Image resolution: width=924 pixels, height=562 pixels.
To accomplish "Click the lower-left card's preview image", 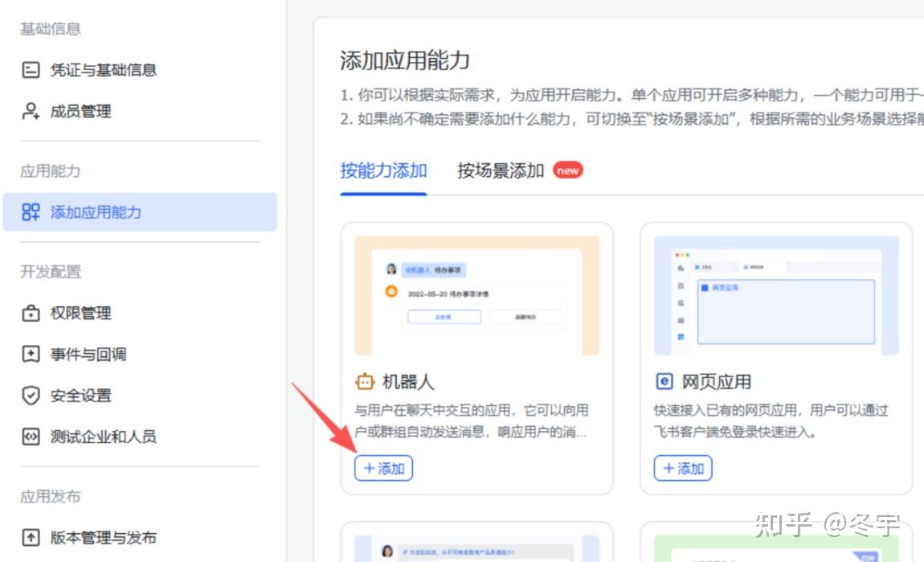I will (x=476, y=548).
